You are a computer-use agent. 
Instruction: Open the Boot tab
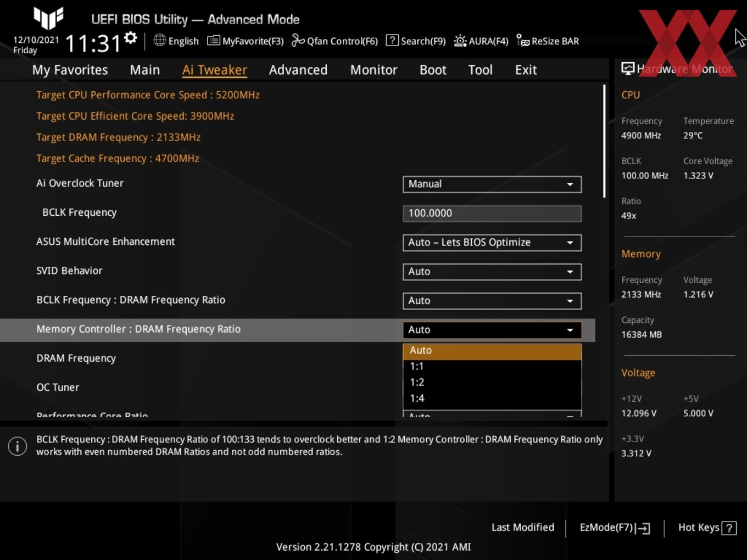(x=433, y=70)
